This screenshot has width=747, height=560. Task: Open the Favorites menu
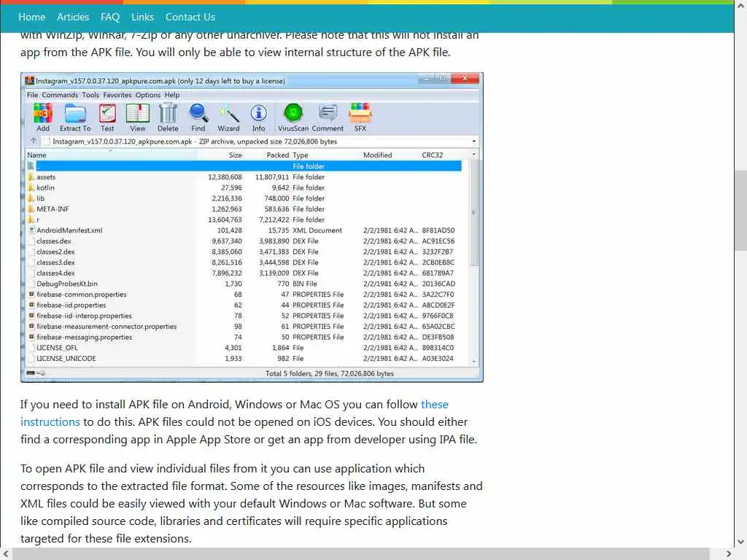(117, 95)
